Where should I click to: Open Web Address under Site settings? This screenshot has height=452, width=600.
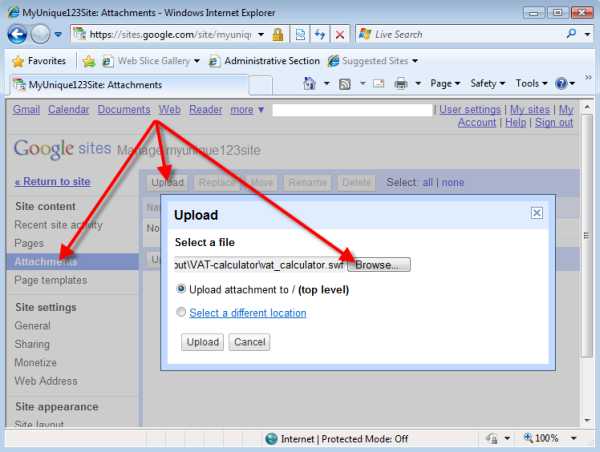(46, 381)
